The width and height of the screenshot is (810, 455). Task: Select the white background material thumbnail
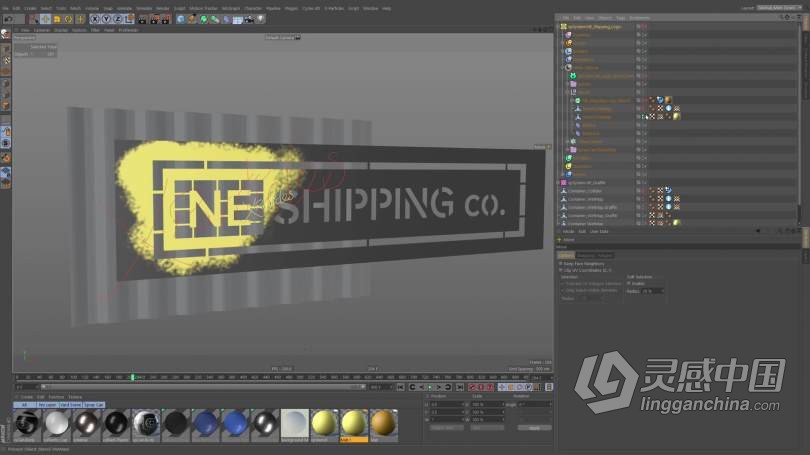point(294,425)
